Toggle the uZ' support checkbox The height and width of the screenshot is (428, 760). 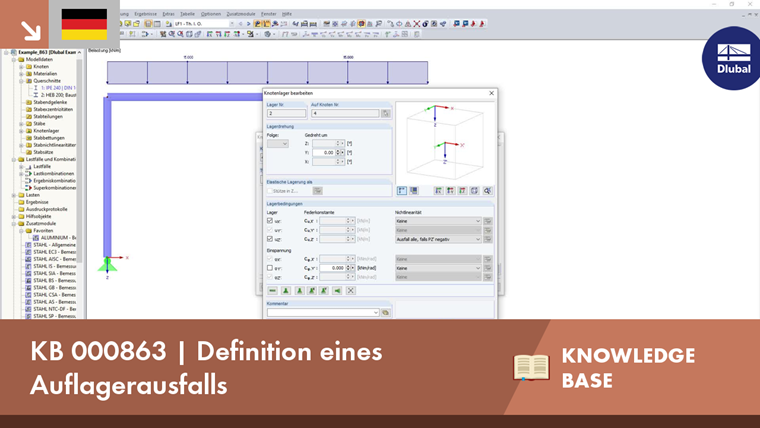(x=270, y=239)
